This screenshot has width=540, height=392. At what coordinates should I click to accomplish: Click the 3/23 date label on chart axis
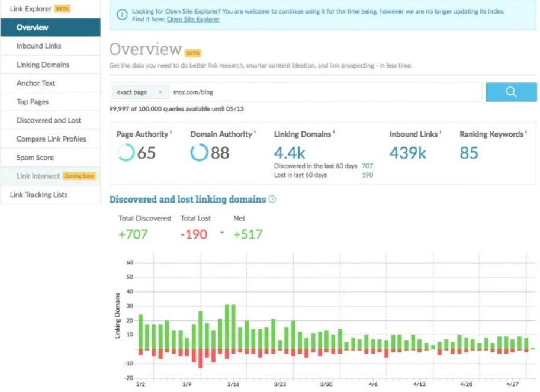[279, 384]
